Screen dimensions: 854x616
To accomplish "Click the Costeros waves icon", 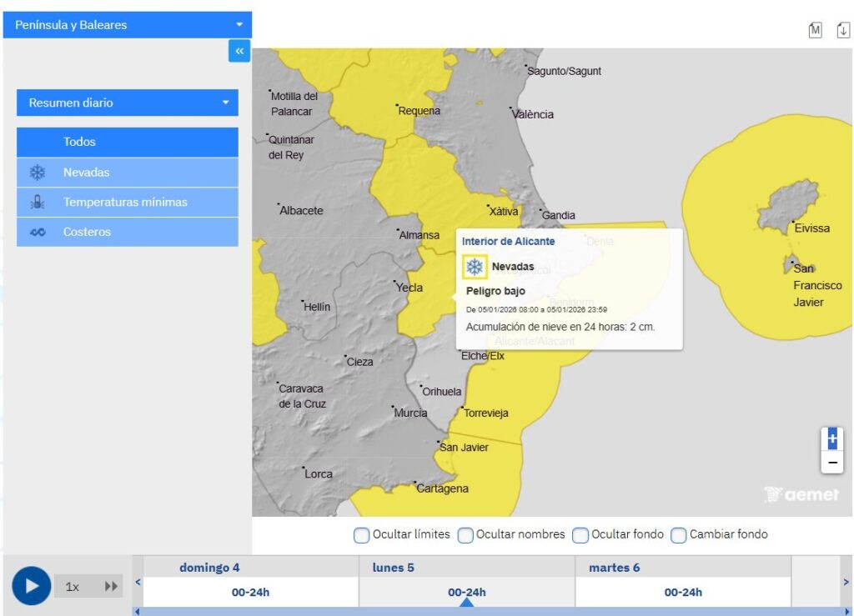I will click(x=38, y=232).
